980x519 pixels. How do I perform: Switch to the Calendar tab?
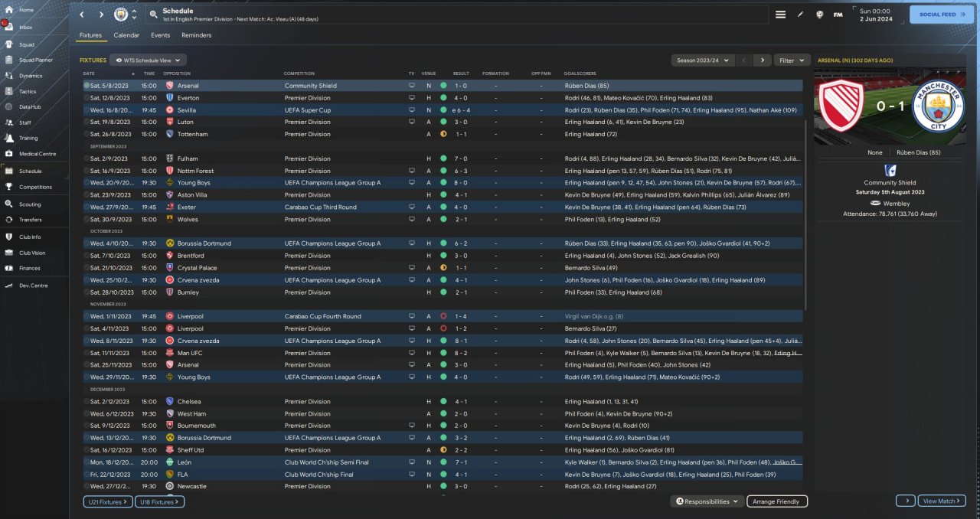point(126,35)
